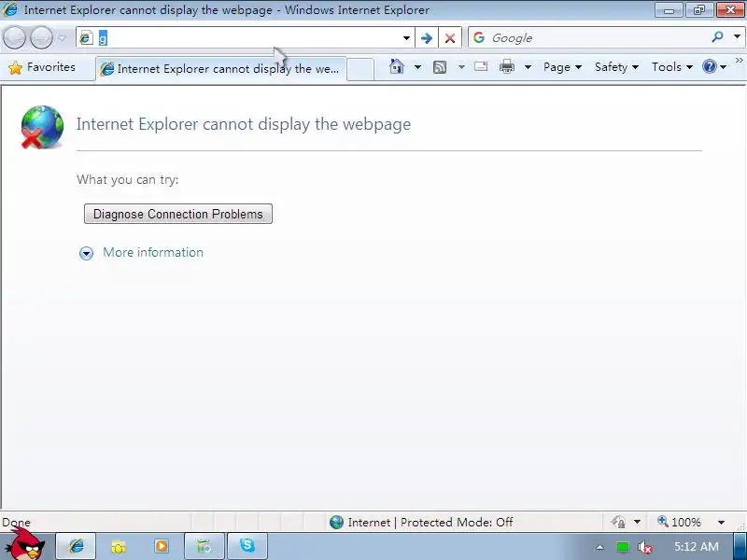
Task: Expand the Print dropdown arrow
Action: tap(528, 67)
